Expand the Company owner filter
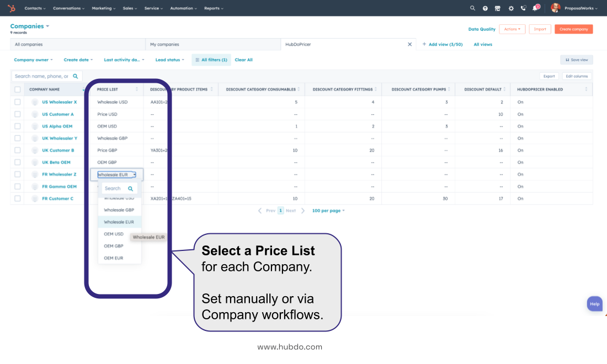Image resolution: width=607 pixels, height=364 pixels. tap(33, 60)
